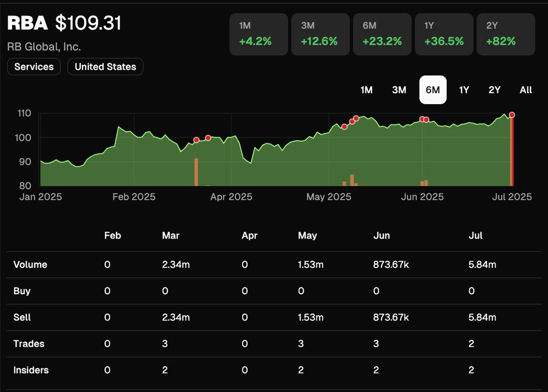Select the red volume bar at July 2025

pyautogui.click(x=512, y=152)
